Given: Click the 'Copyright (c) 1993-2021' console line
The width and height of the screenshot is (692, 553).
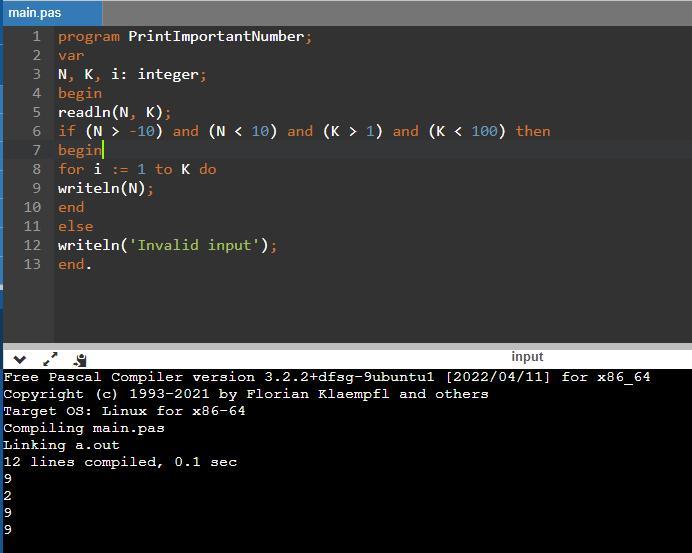Looking at the screenshot, I should [x=246, y=394].
